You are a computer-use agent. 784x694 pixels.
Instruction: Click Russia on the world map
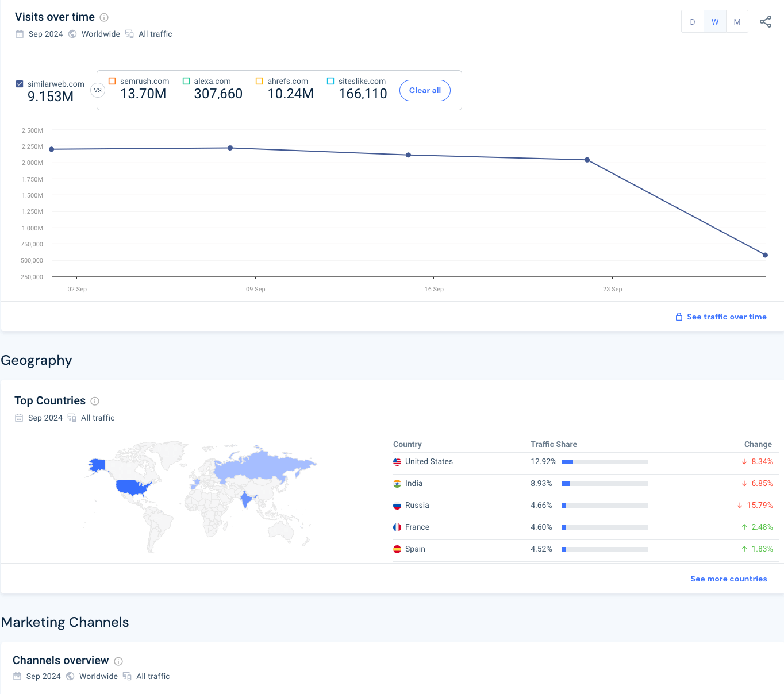point(259,465)
